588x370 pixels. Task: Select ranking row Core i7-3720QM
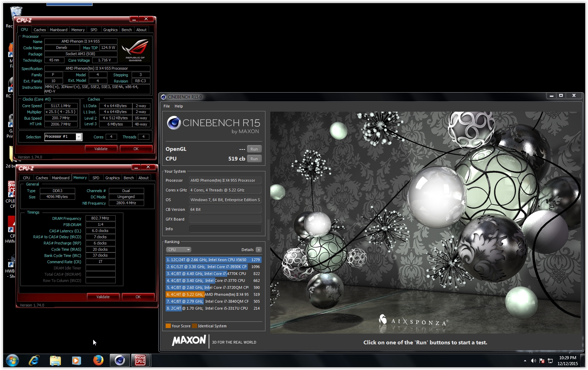pyautogui.click(x=213, y=287)
